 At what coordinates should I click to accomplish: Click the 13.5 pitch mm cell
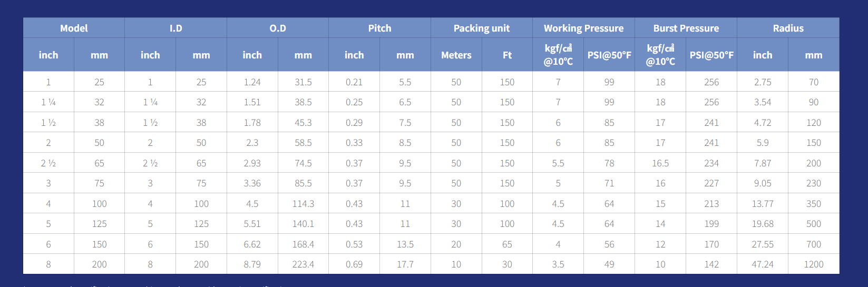405,244
